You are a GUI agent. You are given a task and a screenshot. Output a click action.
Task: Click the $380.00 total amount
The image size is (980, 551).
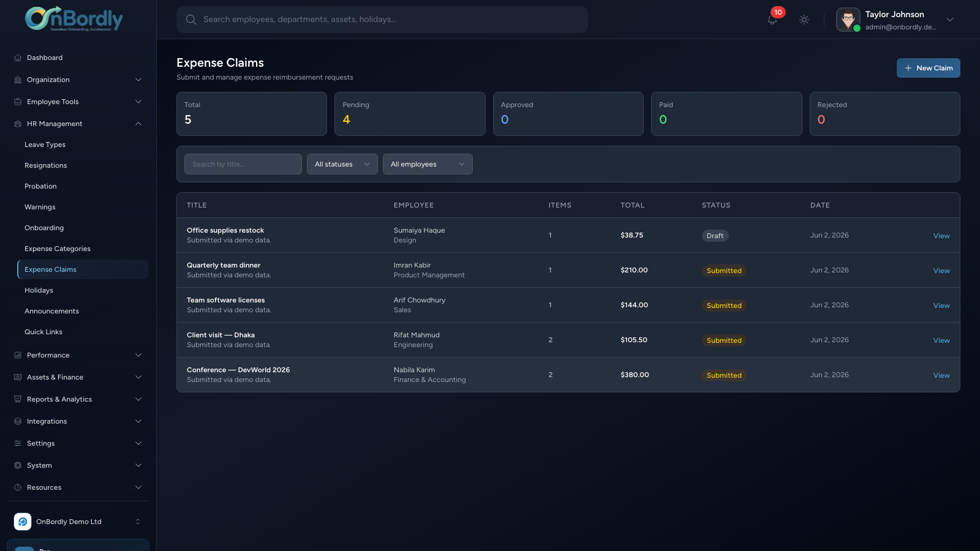635,375
